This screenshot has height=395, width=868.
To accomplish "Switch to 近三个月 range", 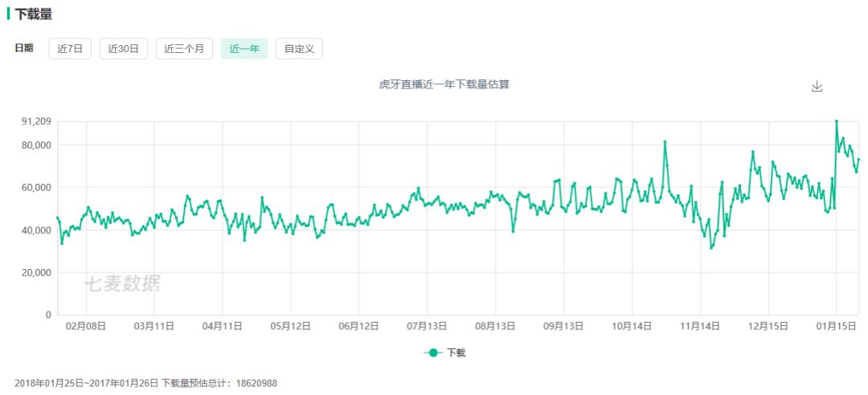I will (x=184, y=48).
